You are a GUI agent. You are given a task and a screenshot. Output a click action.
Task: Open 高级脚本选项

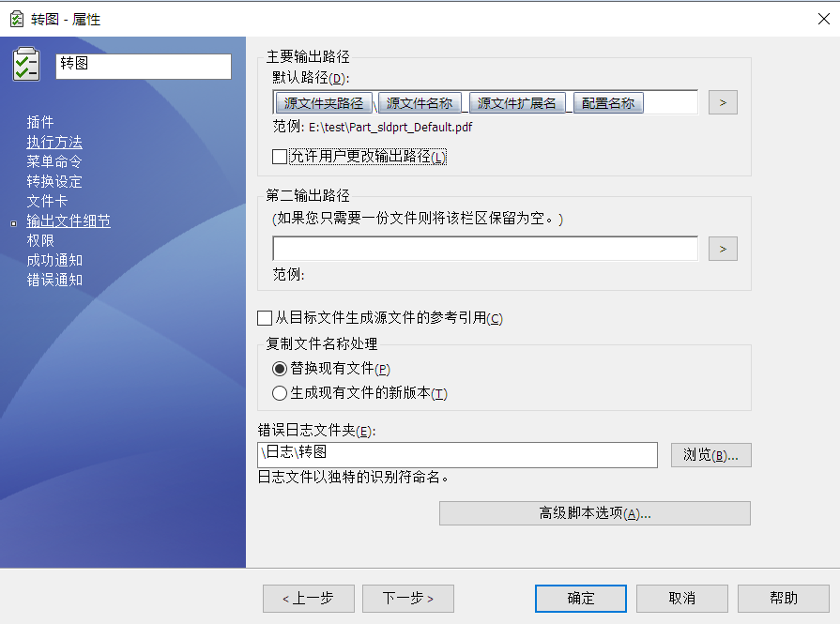pyautogui.click(x=594, y=512)
